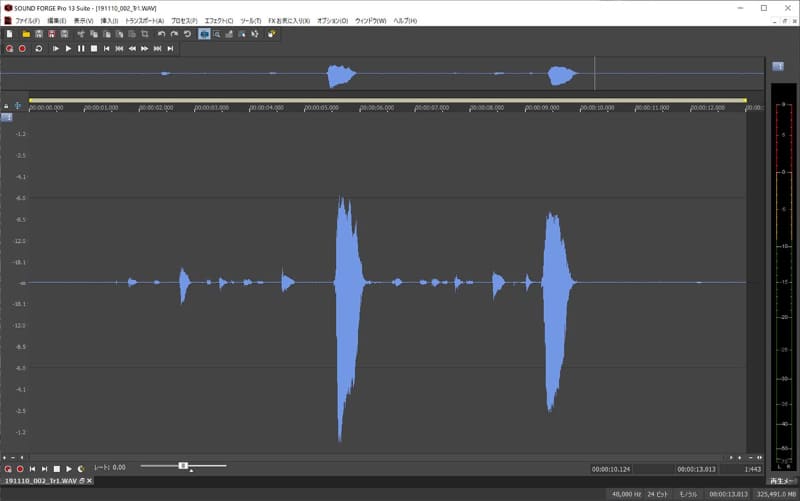Click the yellow icon at the toolbar's end
The image size is (800, 501).
(x=271, y=34)
